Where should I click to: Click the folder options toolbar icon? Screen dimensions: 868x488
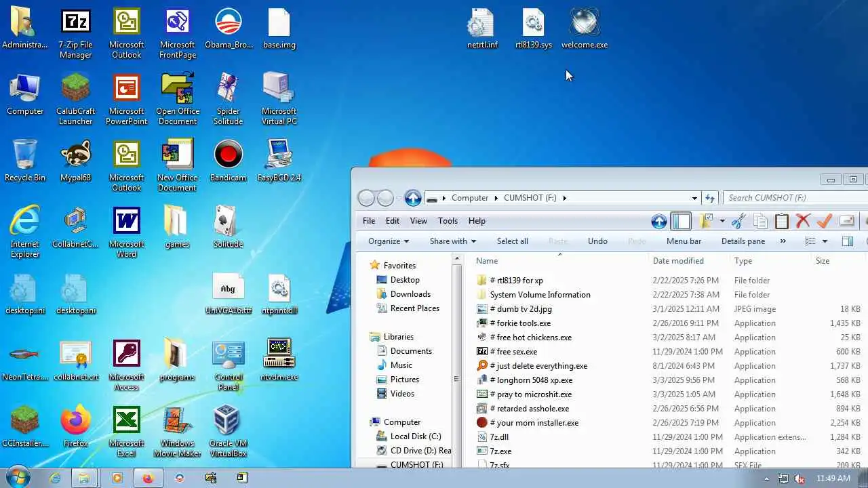pyautogui.click(x=707, y=221)
